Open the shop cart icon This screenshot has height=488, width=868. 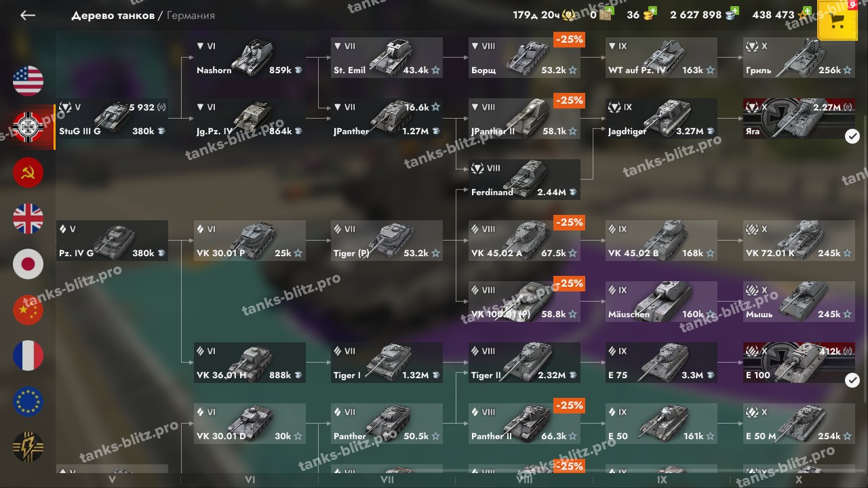pyautogui.click(x=837, y=21)
